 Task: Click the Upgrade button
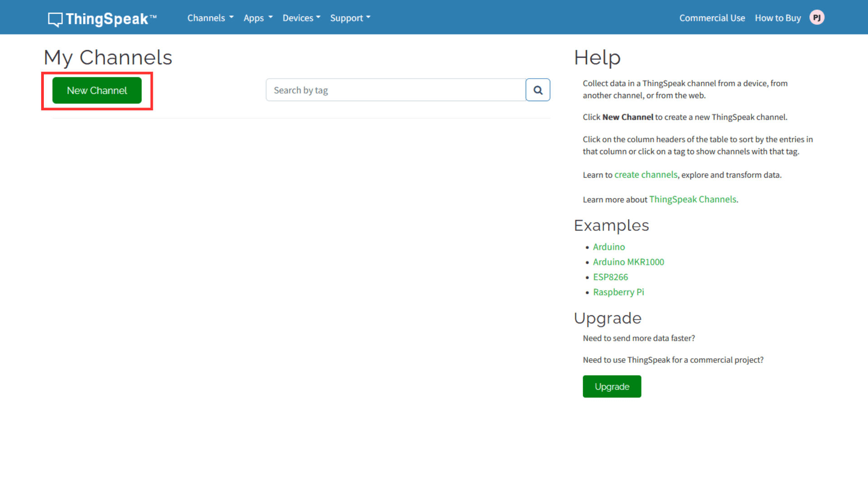[x=612, y=386]
